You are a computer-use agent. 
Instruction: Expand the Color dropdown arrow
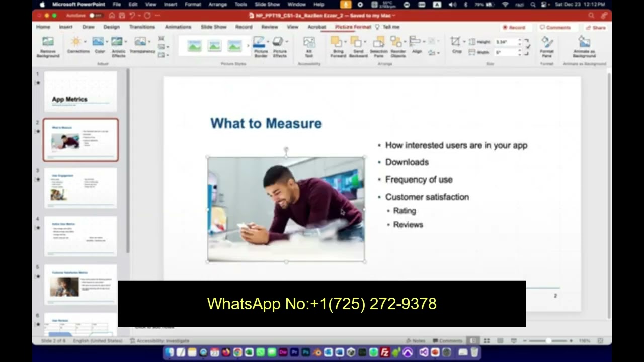(107, 42)
